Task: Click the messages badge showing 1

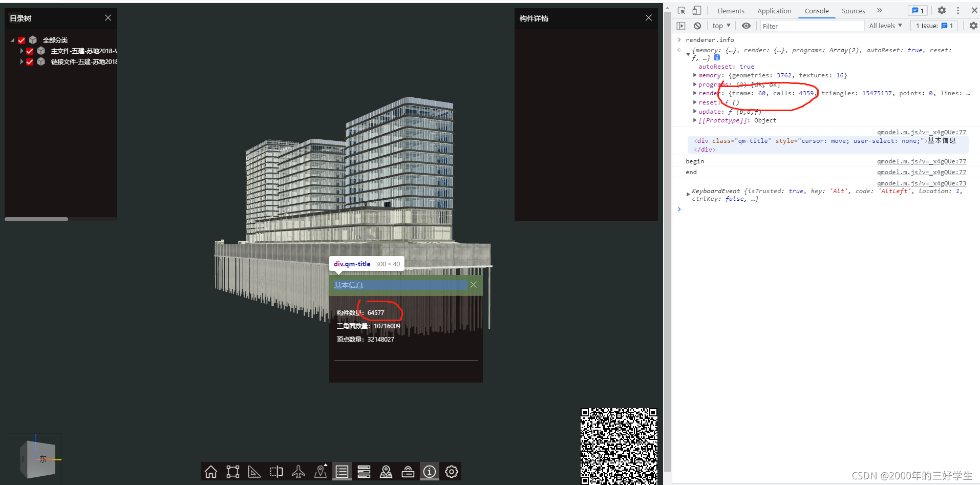Action: (918, 11)
